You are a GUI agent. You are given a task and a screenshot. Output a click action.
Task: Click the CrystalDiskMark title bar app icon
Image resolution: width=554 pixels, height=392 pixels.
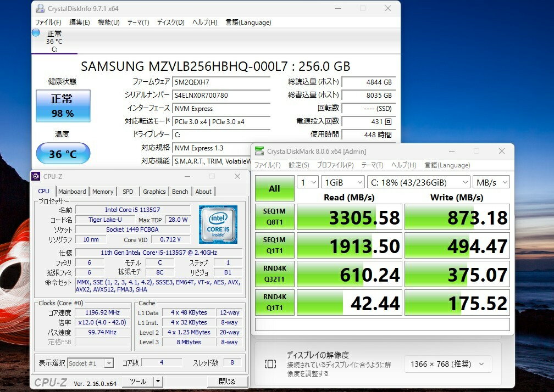[x=259, y=152]
